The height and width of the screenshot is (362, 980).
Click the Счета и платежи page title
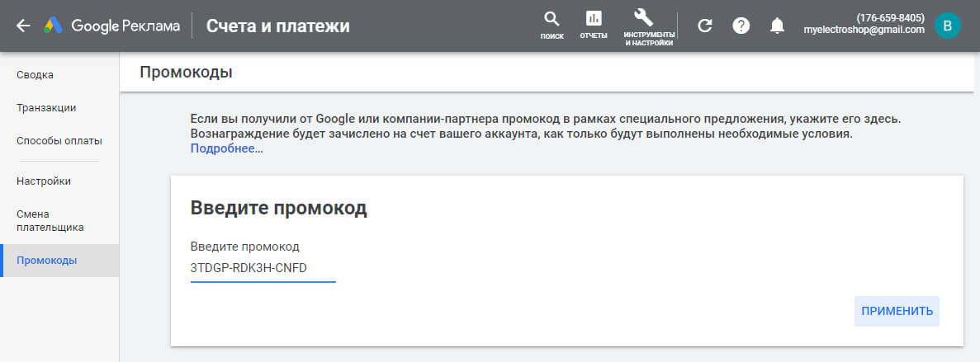[x=277, y=26]
